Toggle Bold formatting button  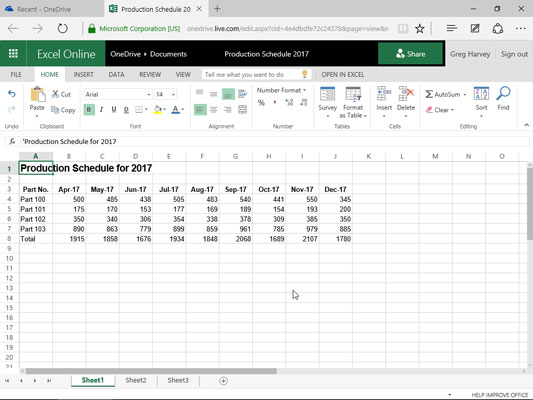pos(89,109)
